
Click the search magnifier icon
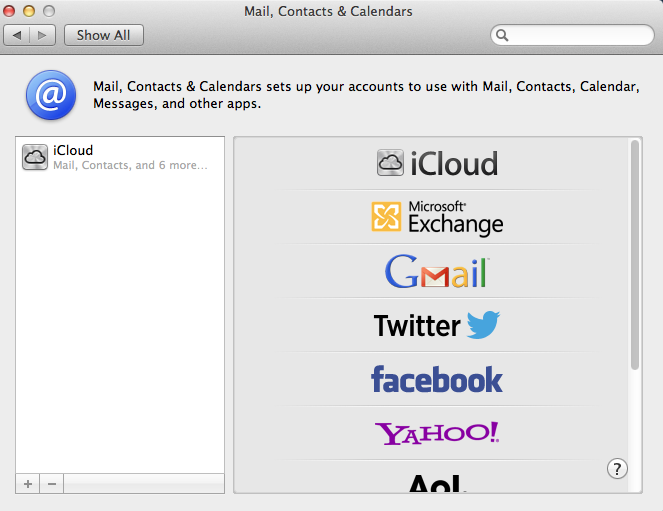502,35
